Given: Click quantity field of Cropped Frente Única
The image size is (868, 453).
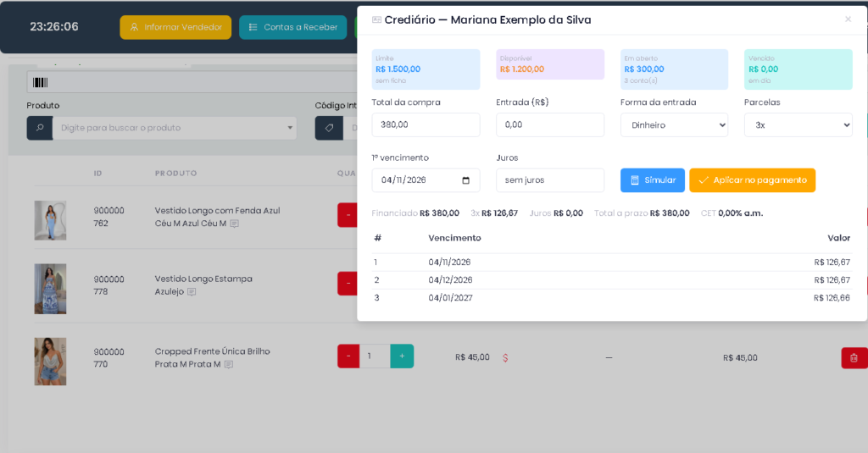Looking at the screenshot, I should 375,356.
